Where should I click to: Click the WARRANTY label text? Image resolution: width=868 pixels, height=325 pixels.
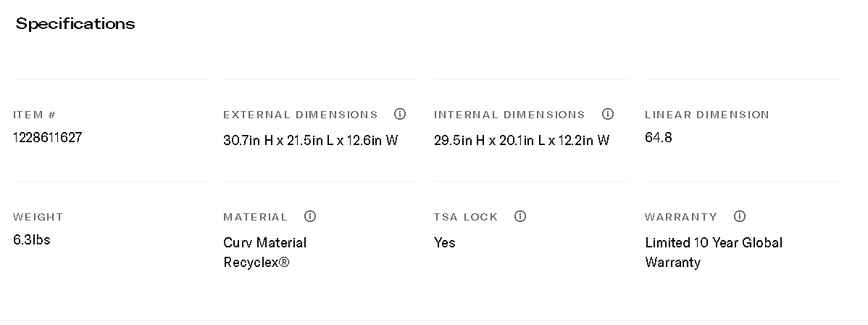point(680,217)
